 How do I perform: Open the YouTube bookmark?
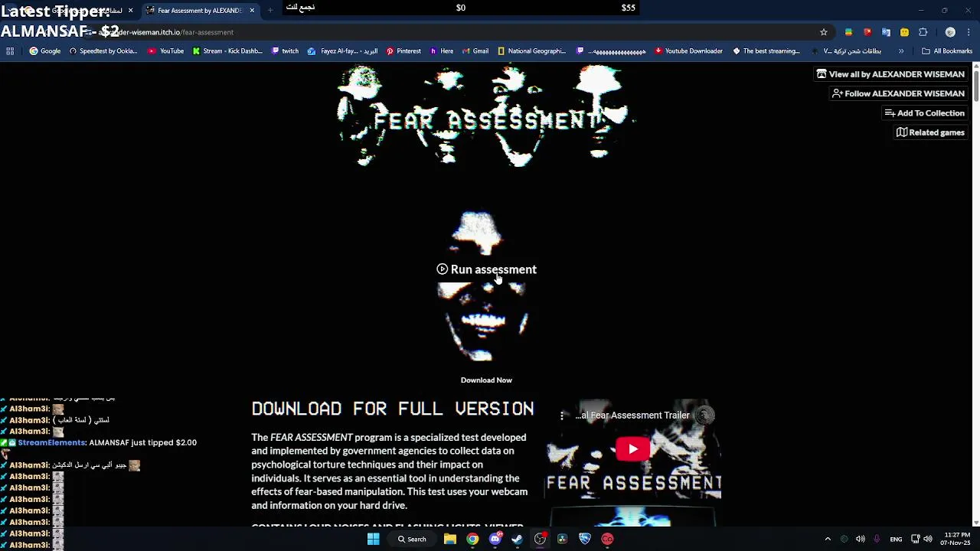tap(166, 51)
